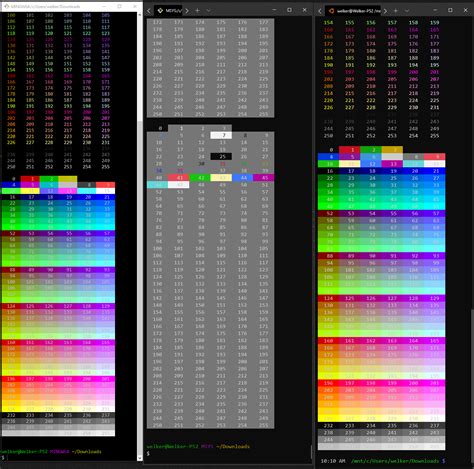Open a new tab in the welker@Welker-PS2 terminal window

point(396,11)
